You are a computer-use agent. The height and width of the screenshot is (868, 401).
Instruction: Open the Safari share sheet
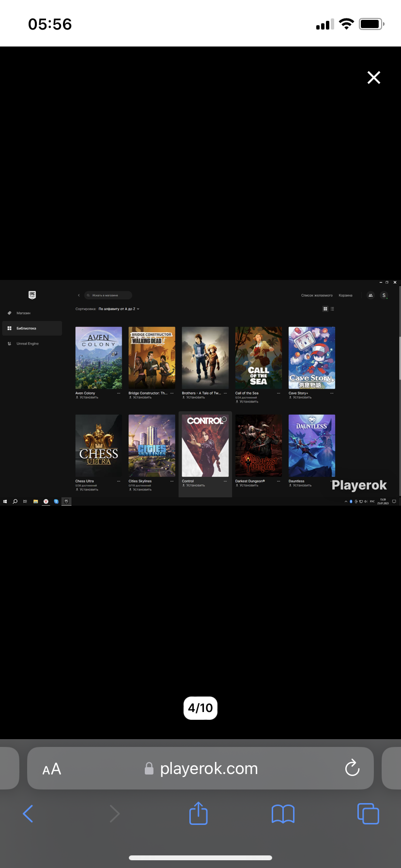[198, 814]
